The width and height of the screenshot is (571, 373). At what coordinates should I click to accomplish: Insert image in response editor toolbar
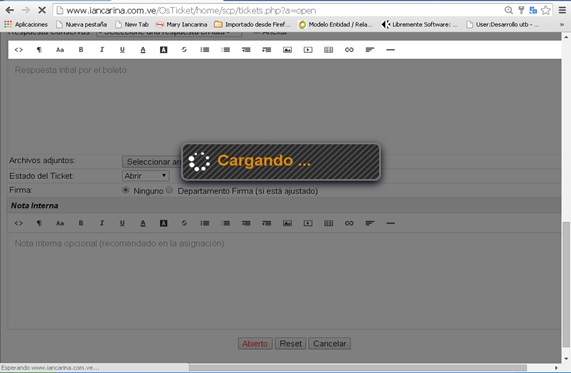(x=287, y=50)
